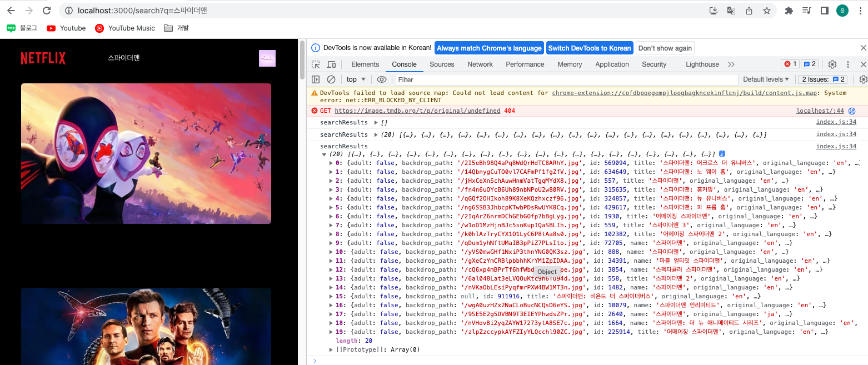The image size is (868, 365).
Task: Expand array item 0 with id 569094
Action: point(331,163)
